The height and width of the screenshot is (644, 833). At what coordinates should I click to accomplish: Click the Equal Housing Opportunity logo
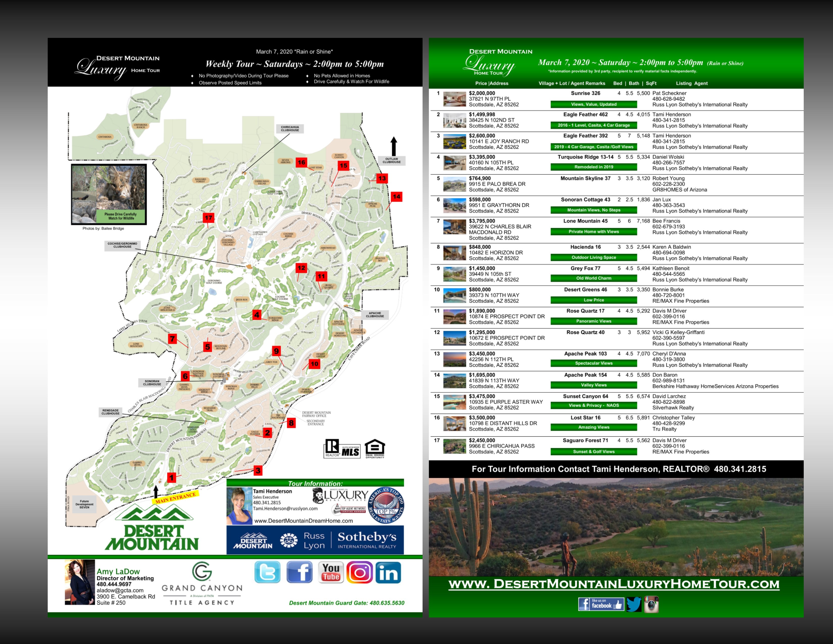click(x=375, y=449)
